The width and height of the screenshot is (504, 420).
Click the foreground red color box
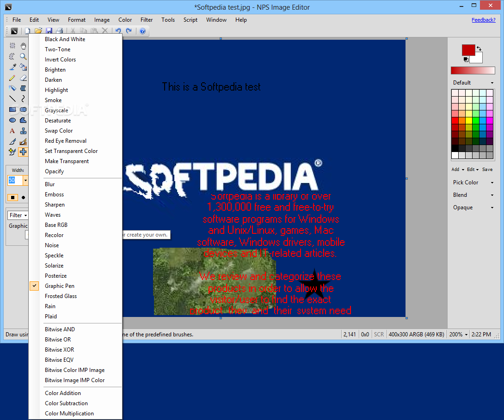click(468, 50)
